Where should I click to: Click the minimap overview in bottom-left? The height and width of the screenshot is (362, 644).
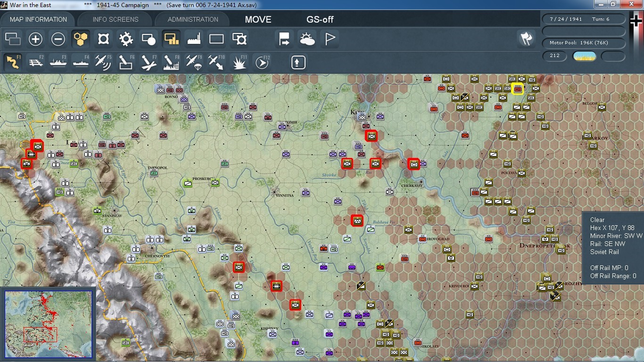(49, 323)
